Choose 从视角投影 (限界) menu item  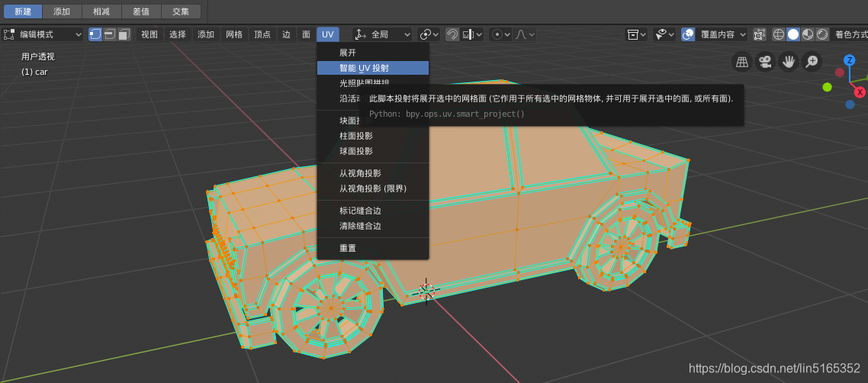(373, 188)
